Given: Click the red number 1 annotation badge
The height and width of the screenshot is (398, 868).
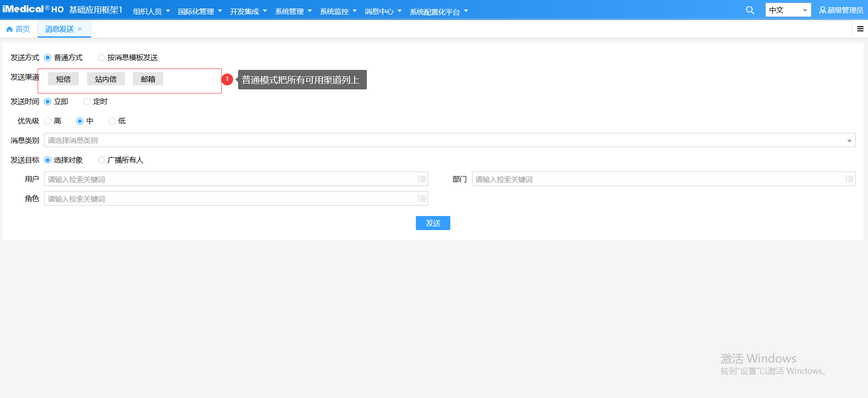Looking at the screenshot, I should coord(227,79).
